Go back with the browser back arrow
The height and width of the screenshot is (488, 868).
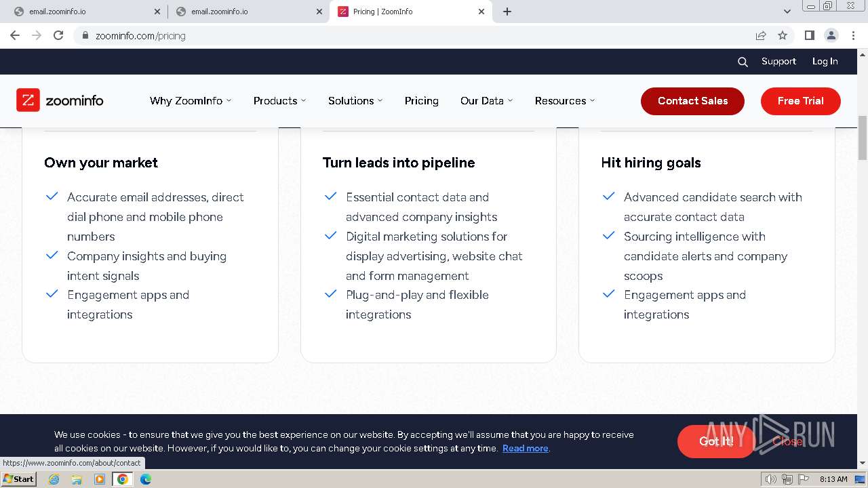15,35
